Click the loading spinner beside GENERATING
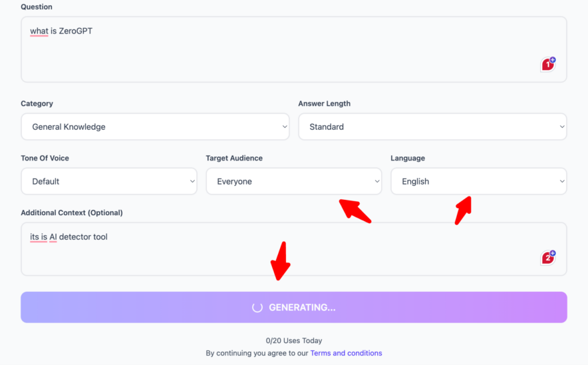The image size is (588, 365). click(257, 308)
